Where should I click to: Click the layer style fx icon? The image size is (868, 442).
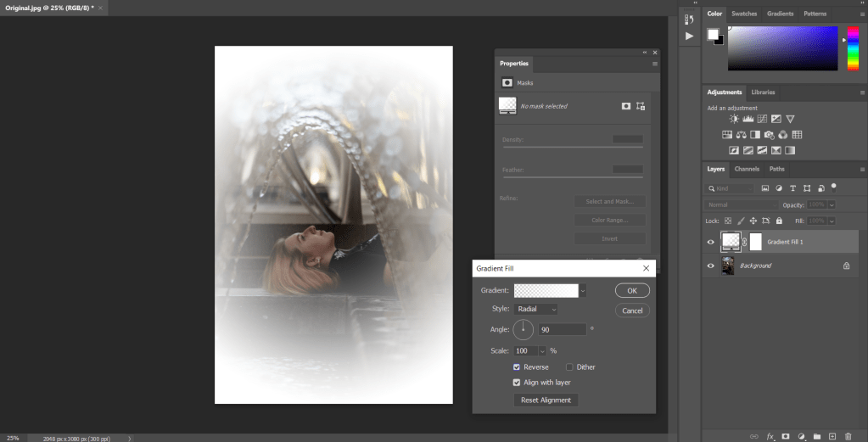point(770,436)
